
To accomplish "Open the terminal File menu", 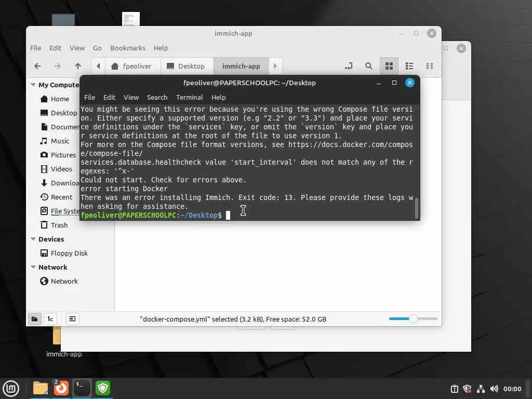I will [89, 97].
